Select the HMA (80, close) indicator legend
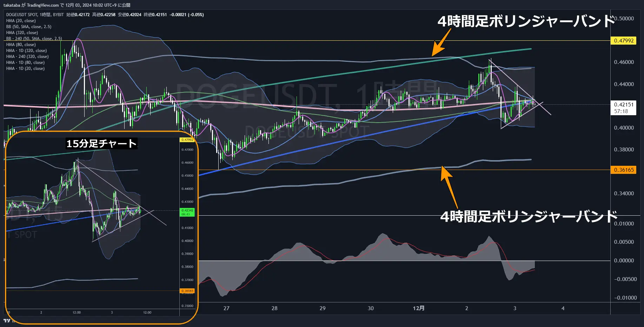 click(x=21, y=45)
